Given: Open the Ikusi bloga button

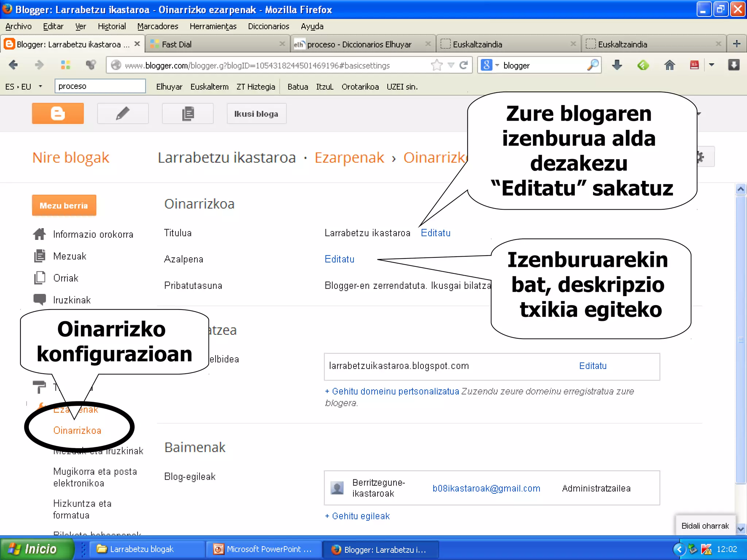Looking at the screenshot, I should point(256,114).
